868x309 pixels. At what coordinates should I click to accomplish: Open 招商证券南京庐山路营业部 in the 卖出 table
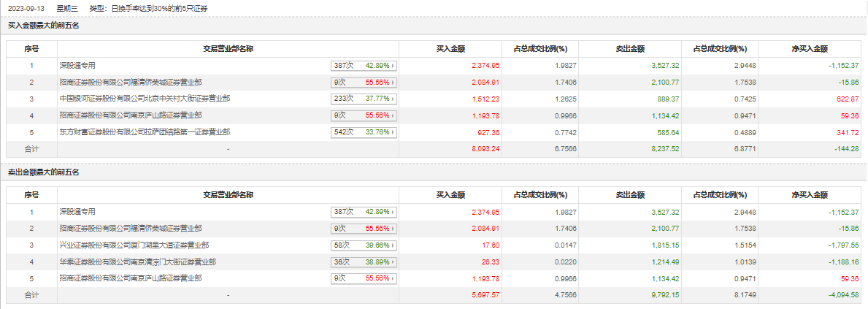(131, 278)
